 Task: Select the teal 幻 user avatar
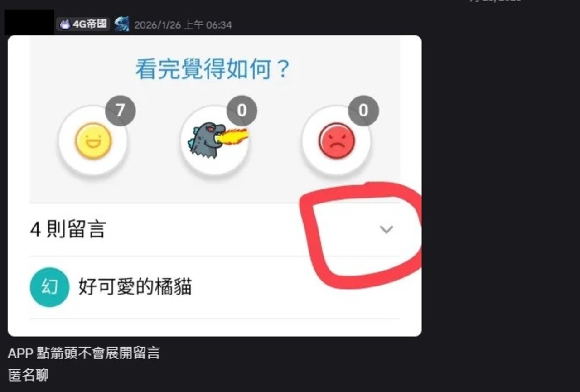49,287
